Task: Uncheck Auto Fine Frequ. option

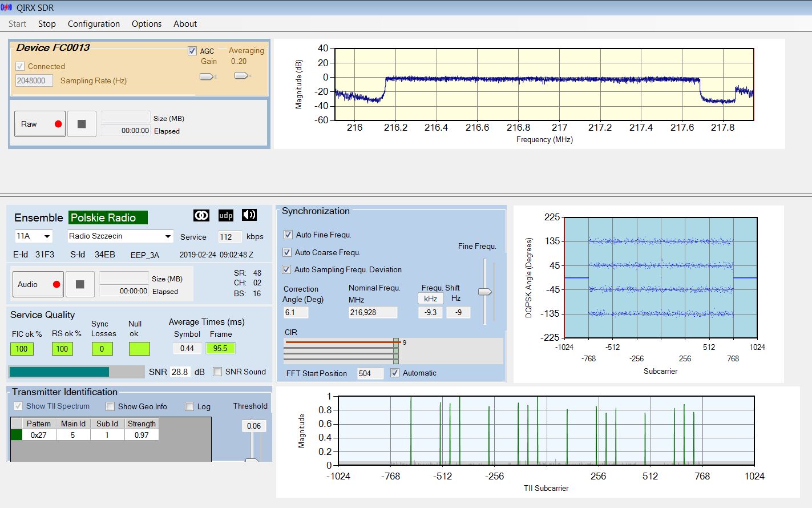Action: coord(288,235)
